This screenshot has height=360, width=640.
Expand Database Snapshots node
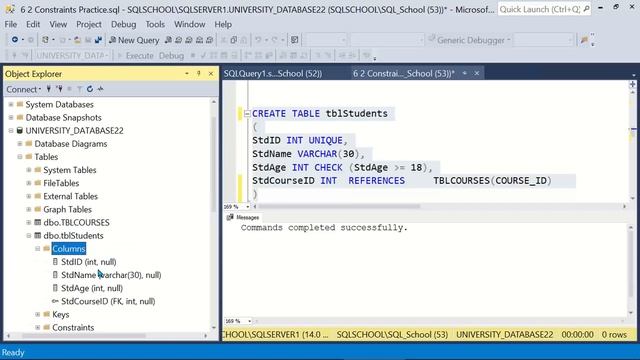(11, 118)
